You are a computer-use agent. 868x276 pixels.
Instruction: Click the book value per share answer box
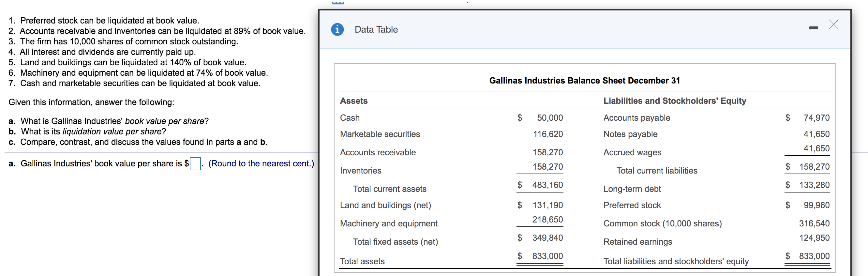click(x=195, y=164)
